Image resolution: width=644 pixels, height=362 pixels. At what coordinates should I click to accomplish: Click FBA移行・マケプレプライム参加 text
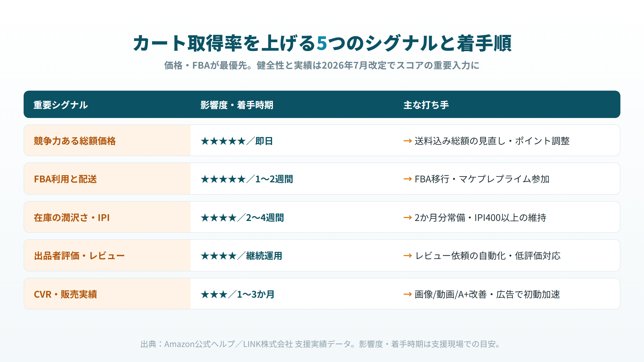click(482, 179)
